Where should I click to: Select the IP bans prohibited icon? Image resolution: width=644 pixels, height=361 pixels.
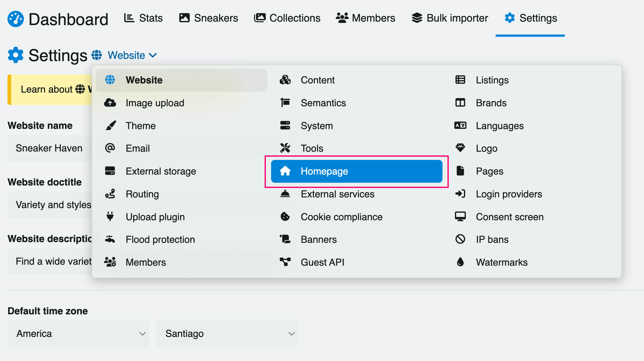(x=460, y=239)
